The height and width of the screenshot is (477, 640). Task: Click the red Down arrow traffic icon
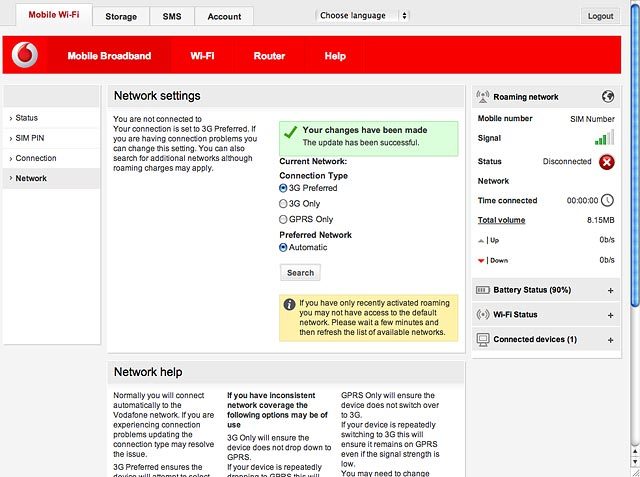click(x=481, y=261)
